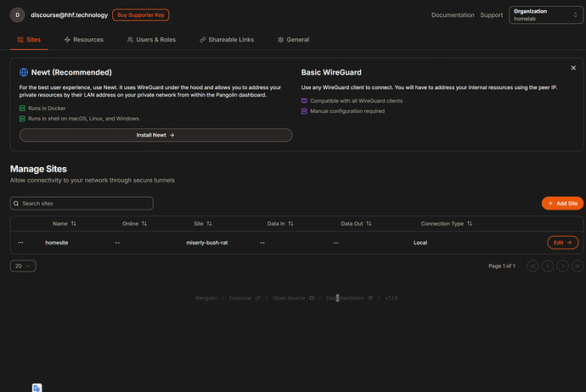Open the Documentation link in header
The image size is (586, 392).
pos(453,15)
